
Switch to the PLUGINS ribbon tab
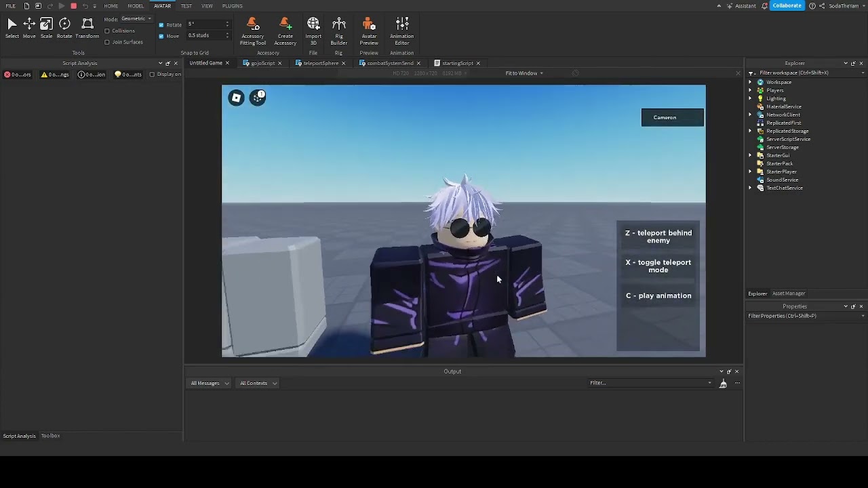click(232, 6)
